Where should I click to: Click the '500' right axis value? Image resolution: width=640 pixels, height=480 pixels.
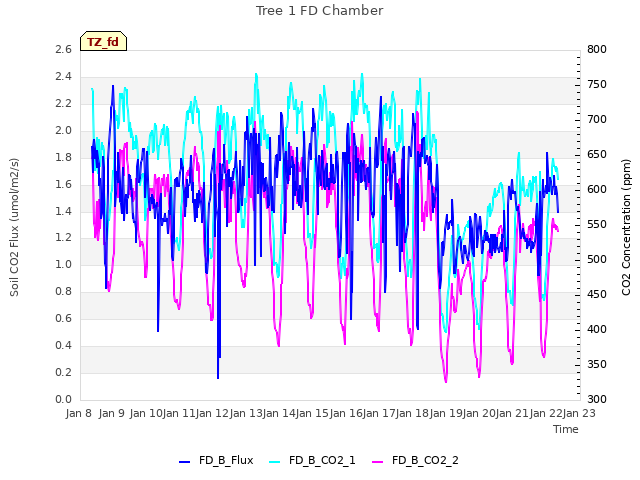[x=597, y=260]
